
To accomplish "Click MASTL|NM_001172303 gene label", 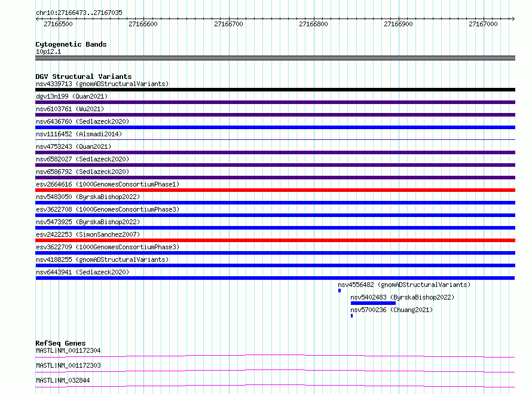I will tap(68, 365).
